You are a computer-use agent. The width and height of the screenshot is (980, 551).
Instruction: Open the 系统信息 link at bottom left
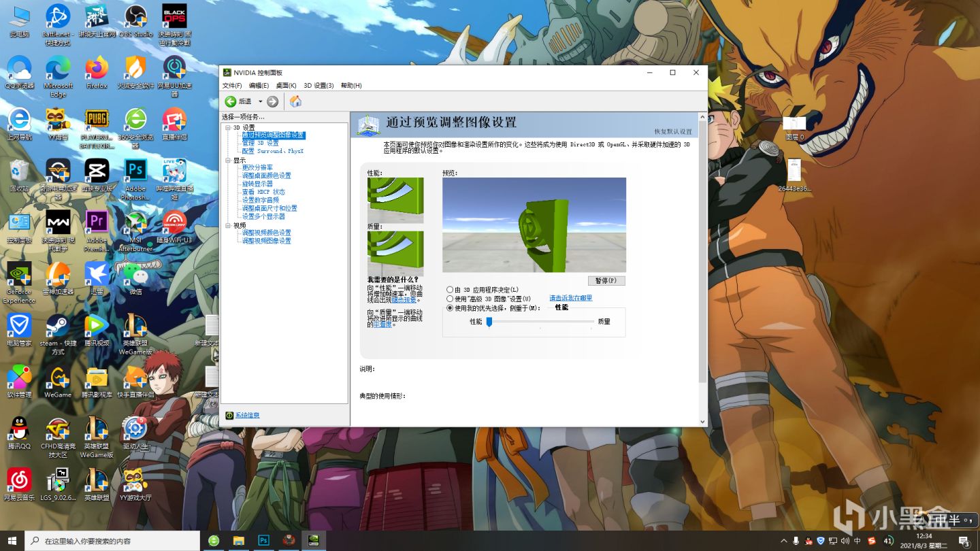(247, 415)
